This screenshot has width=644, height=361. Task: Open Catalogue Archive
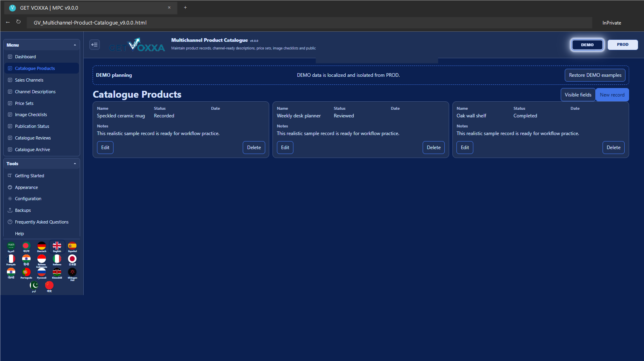(41, 150)
